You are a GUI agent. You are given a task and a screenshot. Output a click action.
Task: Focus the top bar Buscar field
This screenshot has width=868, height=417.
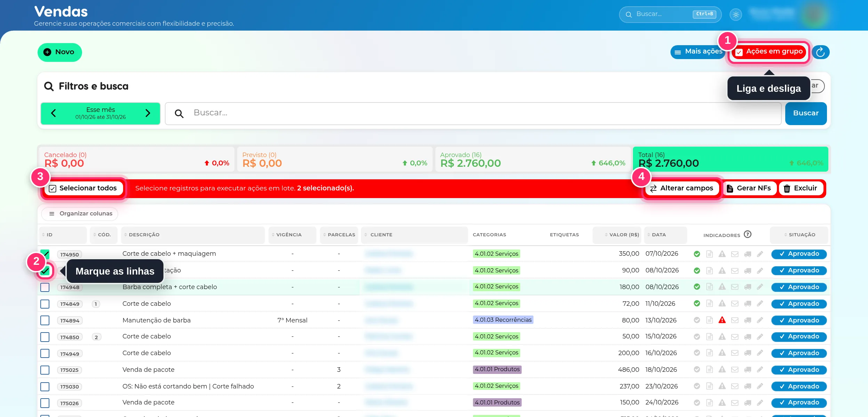tap(670, 15)
